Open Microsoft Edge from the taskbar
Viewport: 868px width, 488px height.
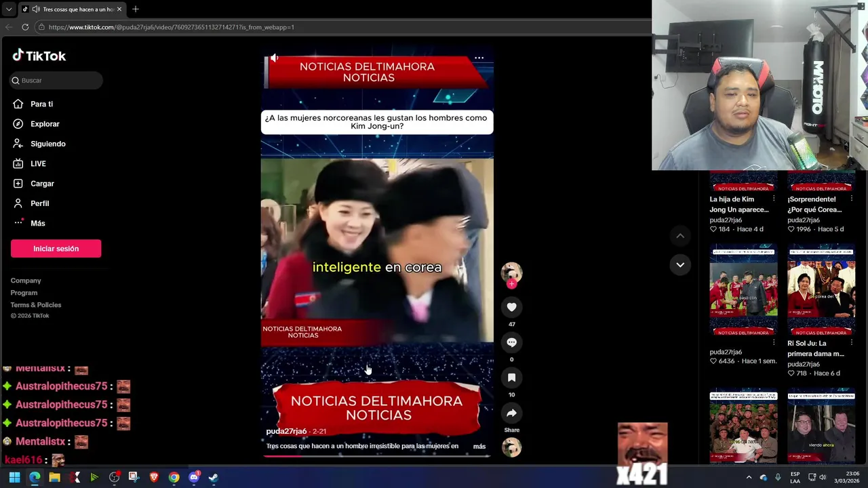click(35, 477)
